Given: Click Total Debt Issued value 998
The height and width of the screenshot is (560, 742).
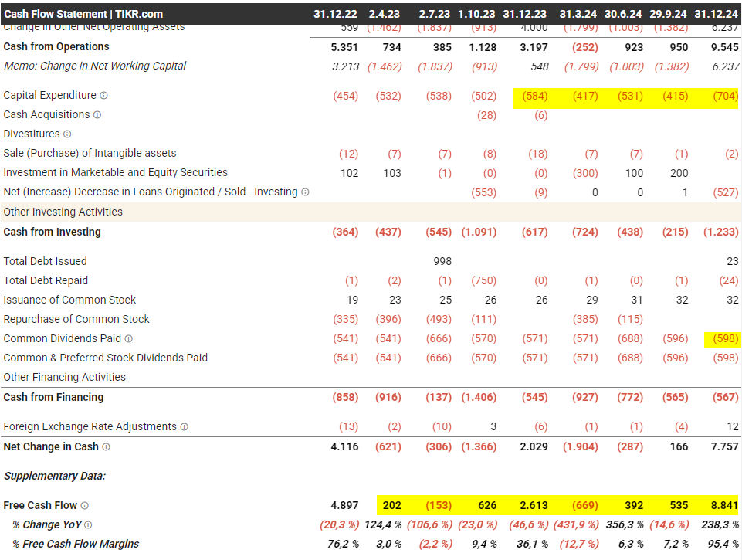Looking at the screenshot, I should (442, 261).
